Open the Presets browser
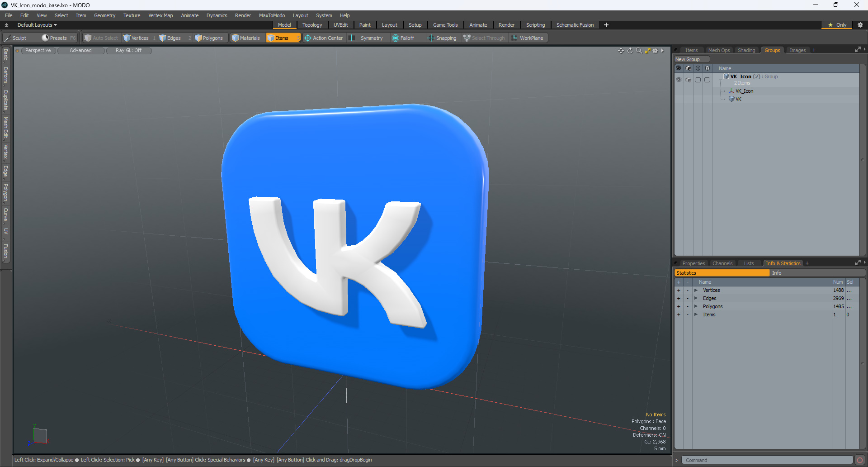 pos(58,38)
